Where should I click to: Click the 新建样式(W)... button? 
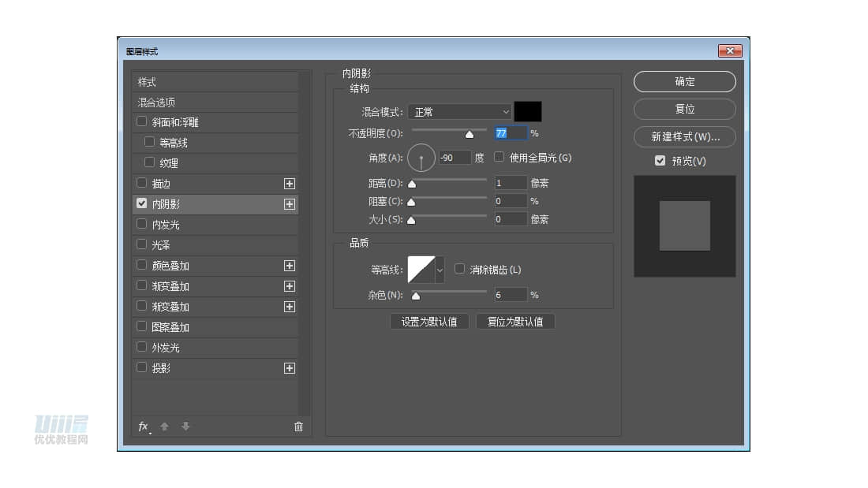685,136
